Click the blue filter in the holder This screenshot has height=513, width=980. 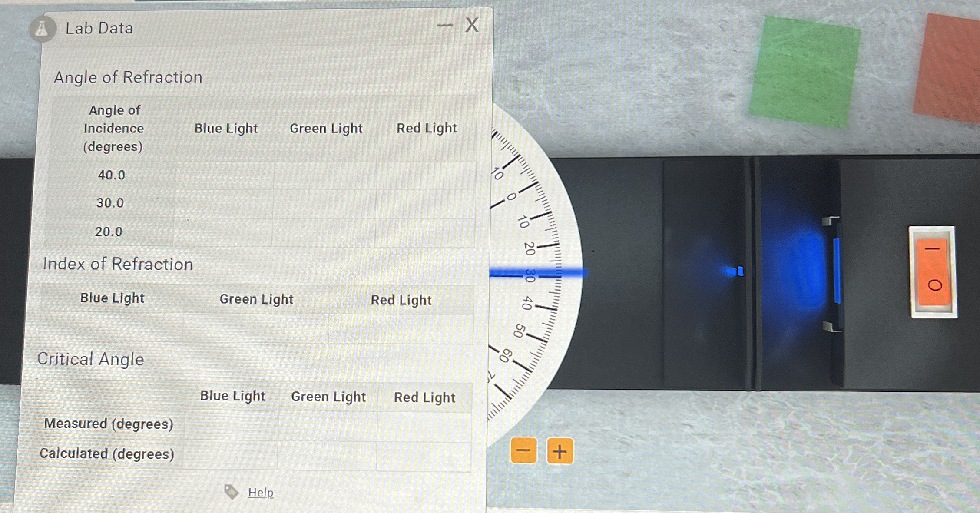click(x=837, y=271)
